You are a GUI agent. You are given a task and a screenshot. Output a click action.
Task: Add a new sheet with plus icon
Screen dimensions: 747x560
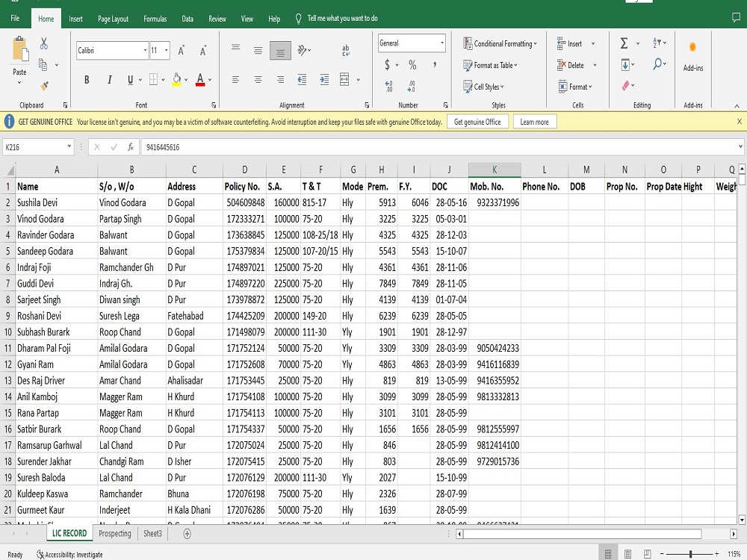tap(187, 534)
